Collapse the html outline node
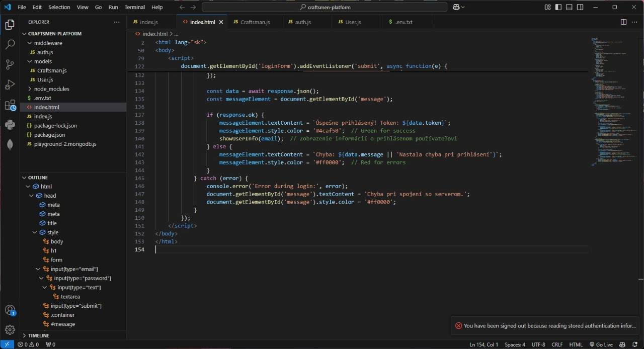This screenshot has width=644, height=349. [x=29, y=187]
